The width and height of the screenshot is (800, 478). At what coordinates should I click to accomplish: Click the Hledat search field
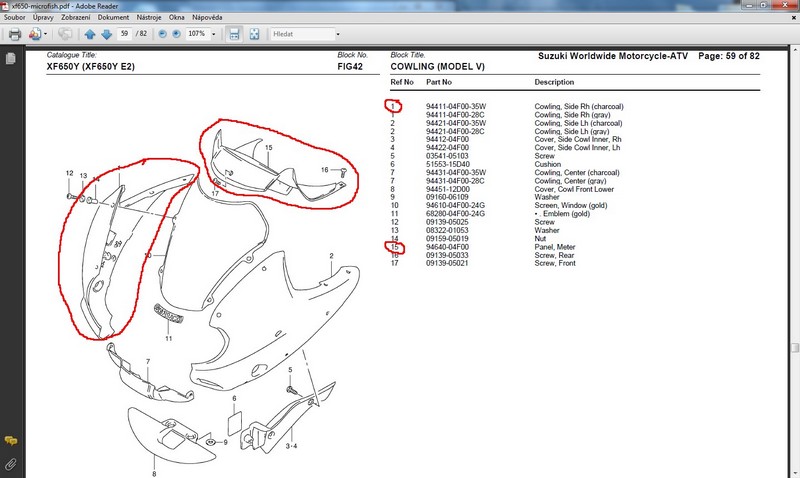(x=302, y=34)
